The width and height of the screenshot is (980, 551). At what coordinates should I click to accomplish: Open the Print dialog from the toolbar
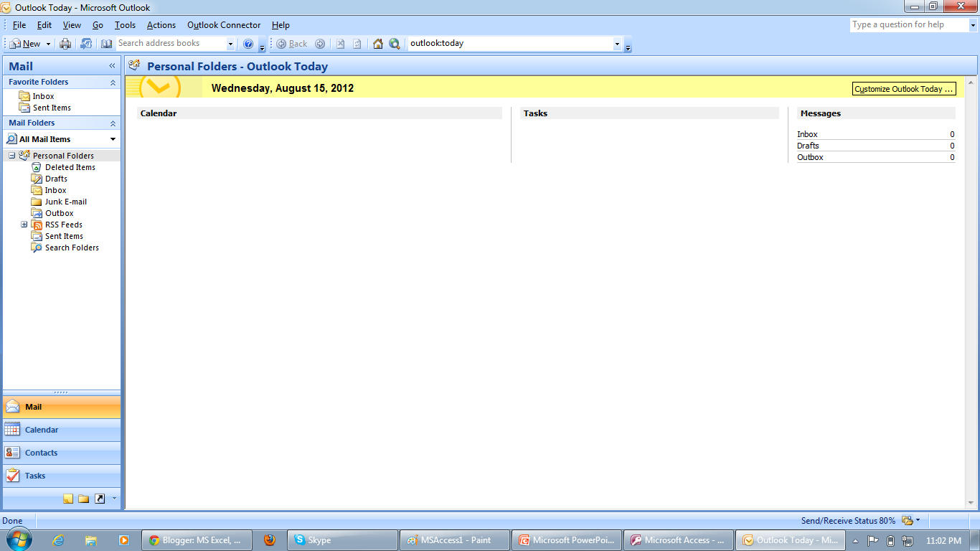tap(64, 44)
